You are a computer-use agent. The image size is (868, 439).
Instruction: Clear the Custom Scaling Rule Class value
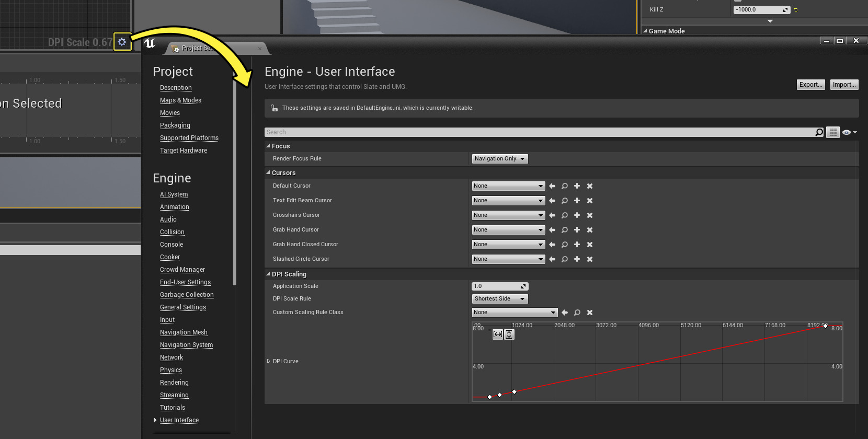[x=590, y=313]
